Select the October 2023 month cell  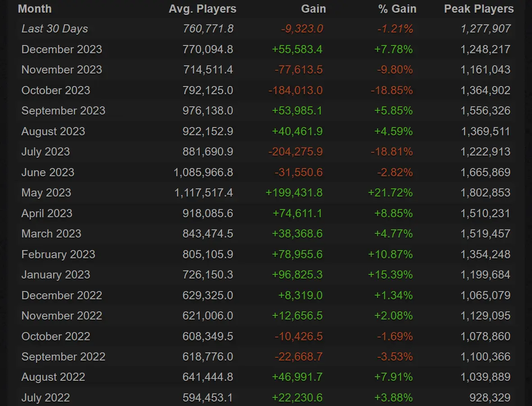click(x=56, y=91)
